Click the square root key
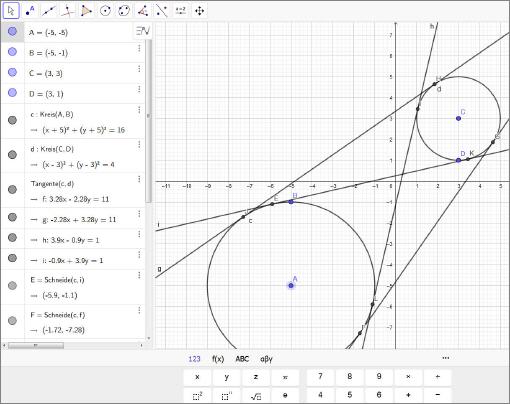This screenshot has width=510, height=404. (256, 396)
